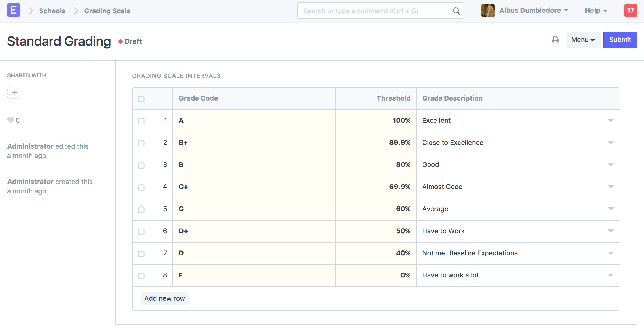
Task: Click the Not met Baseline Expectations description
Action: (498, 253)
